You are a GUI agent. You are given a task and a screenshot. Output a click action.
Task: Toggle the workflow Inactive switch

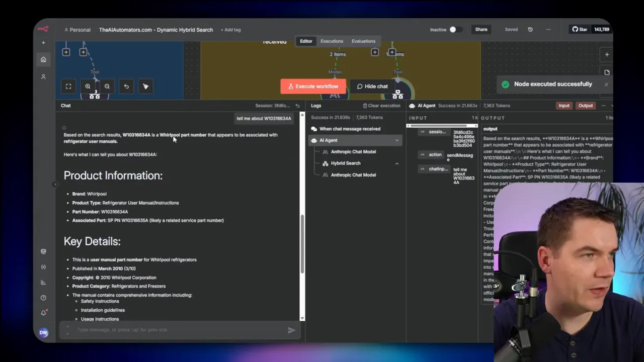tap(455, 30)
